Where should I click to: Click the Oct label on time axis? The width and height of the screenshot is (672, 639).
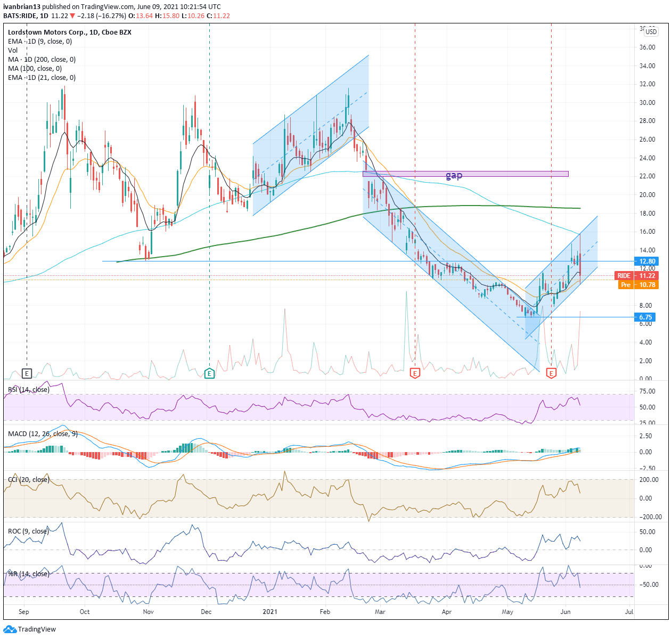85,612
